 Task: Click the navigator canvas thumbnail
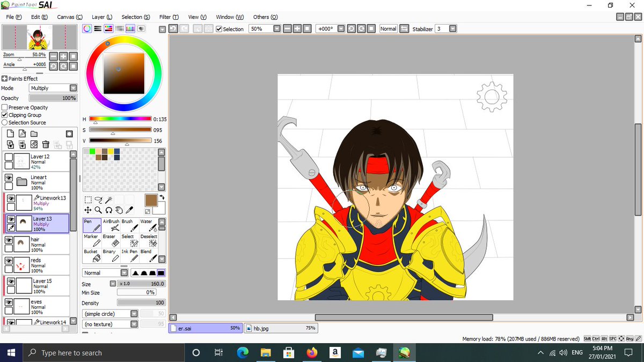[40, 37]
